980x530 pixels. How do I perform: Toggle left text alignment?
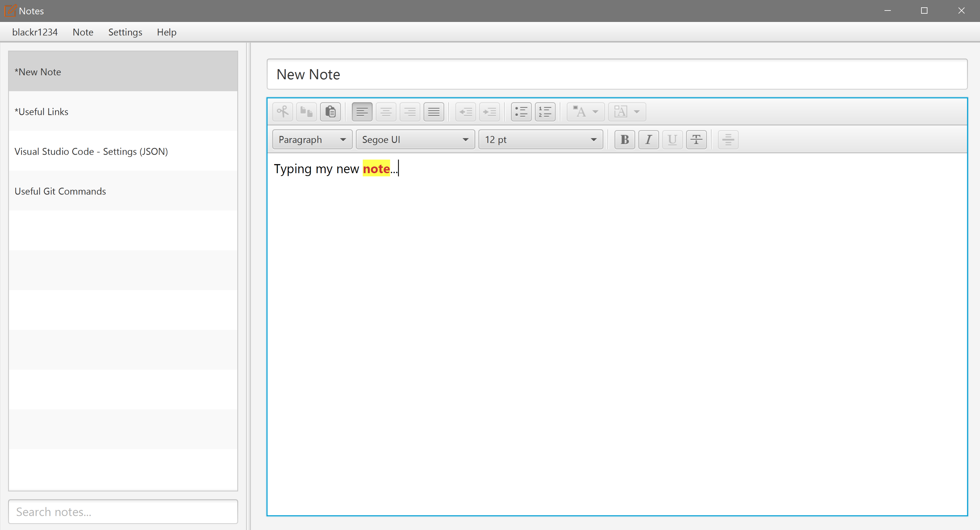point(362,112)
